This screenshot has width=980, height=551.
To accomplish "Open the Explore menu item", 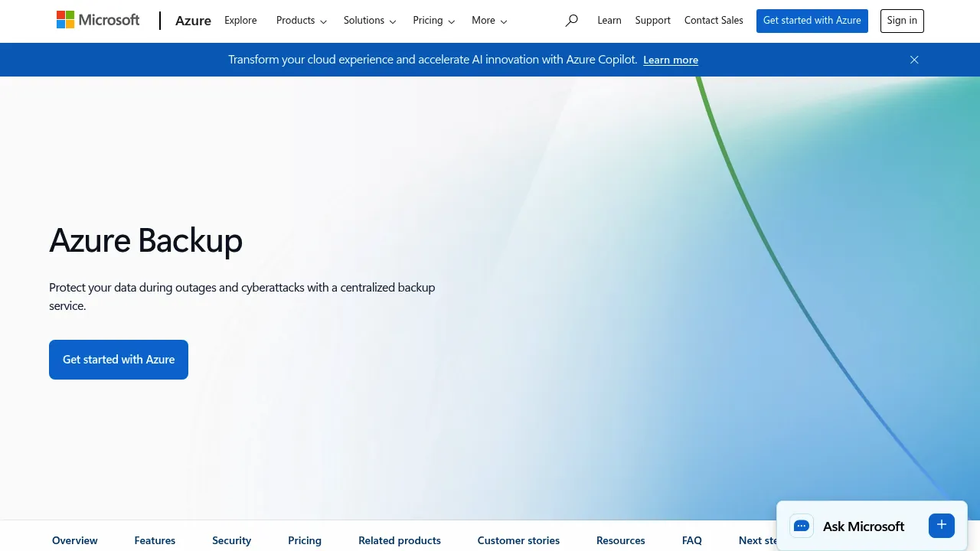I will [x=240, y=21].
